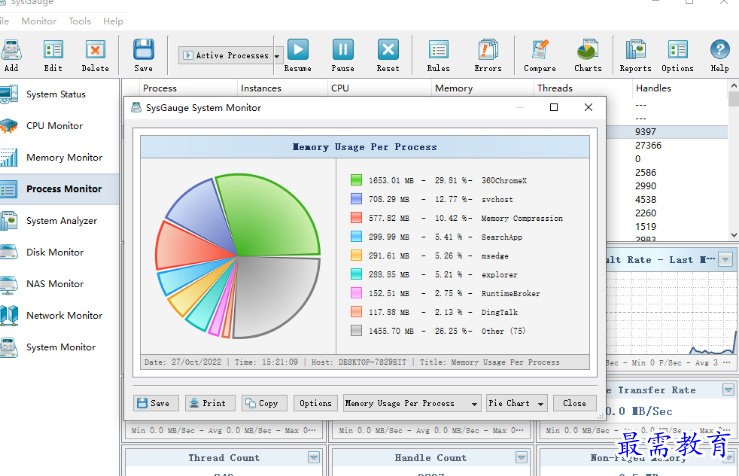Click the dialog's Save button
The height and width of the screenshot is (476, 739).
point(156,403)
